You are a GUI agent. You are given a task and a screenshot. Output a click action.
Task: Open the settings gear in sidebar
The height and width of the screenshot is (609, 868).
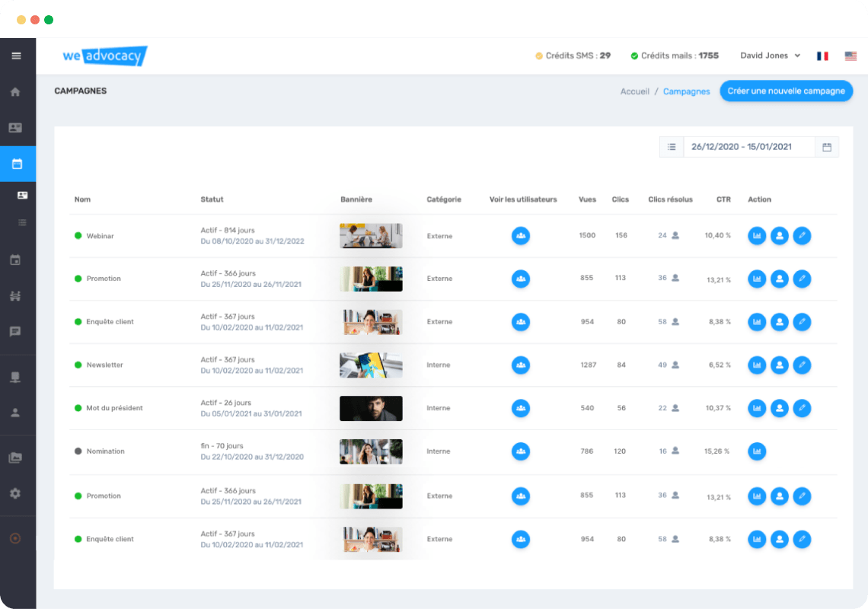(16, 493)
